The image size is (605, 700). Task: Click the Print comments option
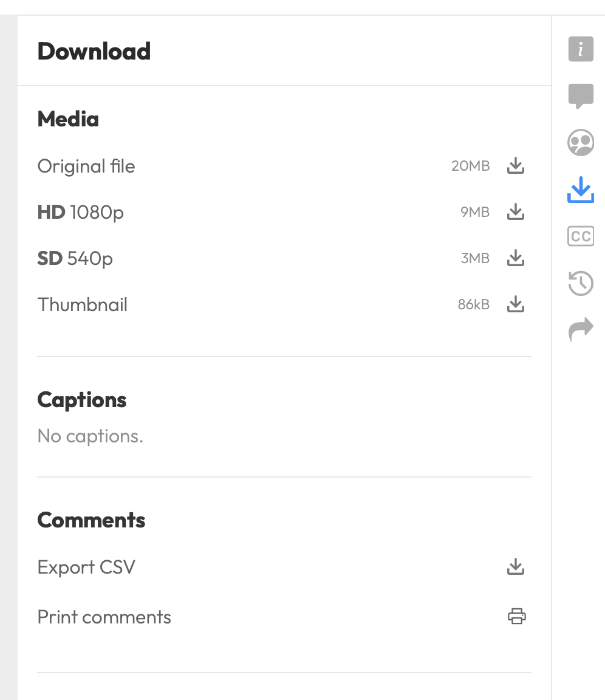pos(104,617)
